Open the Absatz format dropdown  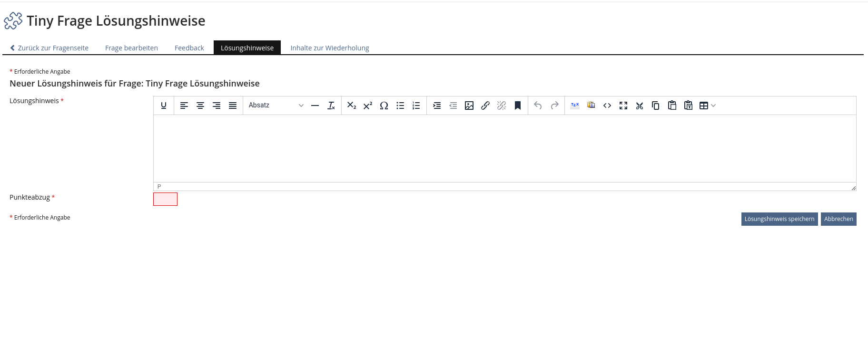(x=276, y=106)
